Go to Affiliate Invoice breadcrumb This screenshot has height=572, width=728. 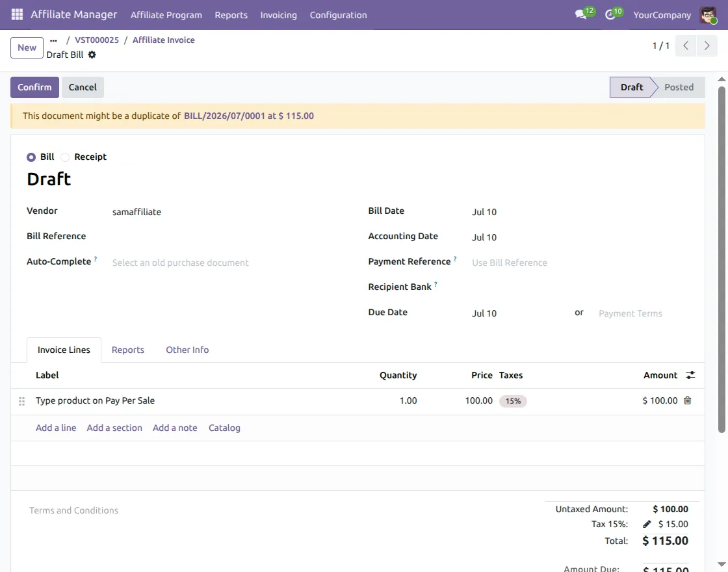163,40
